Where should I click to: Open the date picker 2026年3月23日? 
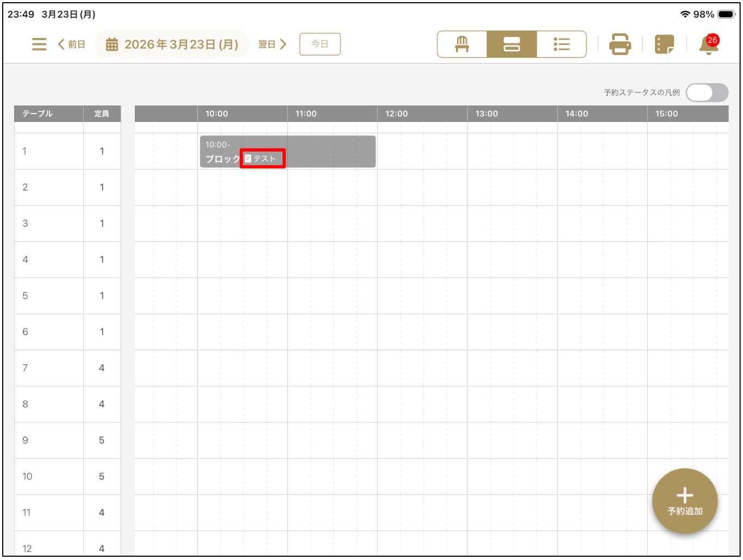pyautogui.click(x=172, y=44)
